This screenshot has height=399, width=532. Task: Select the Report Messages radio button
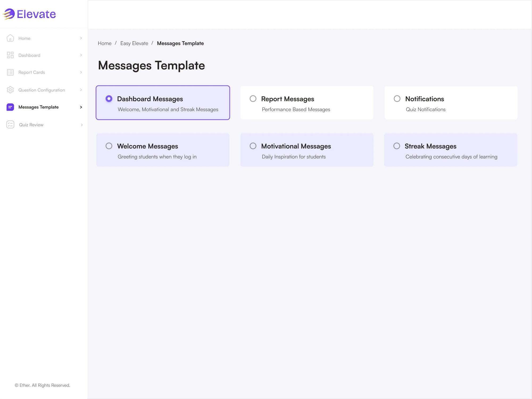[253, 99]
